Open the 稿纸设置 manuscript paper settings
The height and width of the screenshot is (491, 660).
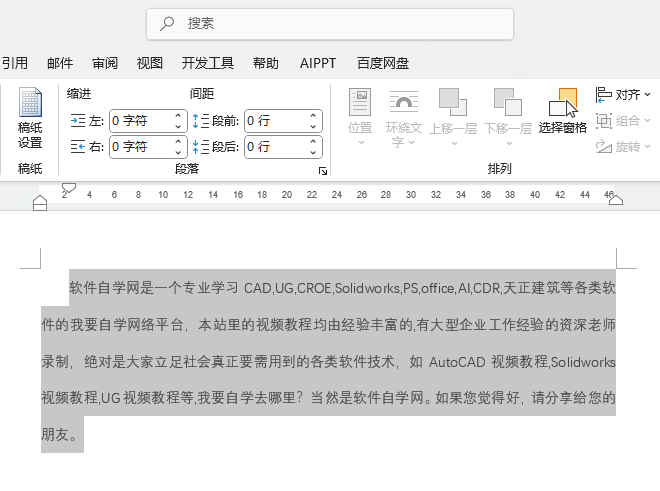[x=30, y=118]
